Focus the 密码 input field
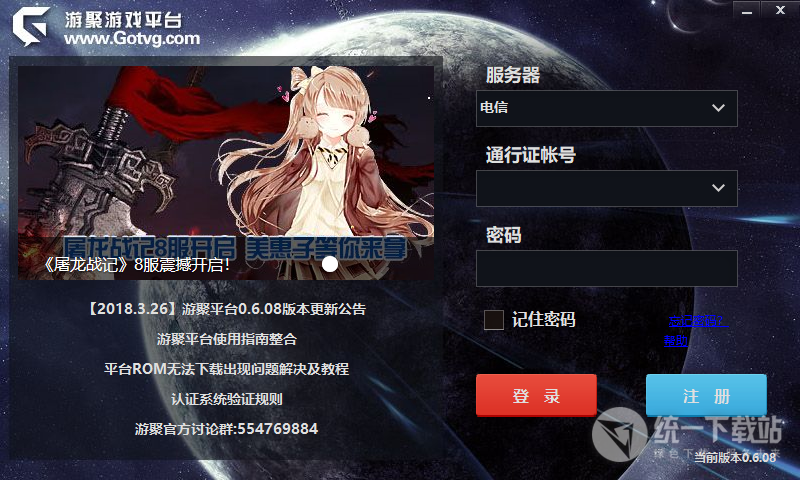Viewport: 800px width, 480px height. coord(607,268)
